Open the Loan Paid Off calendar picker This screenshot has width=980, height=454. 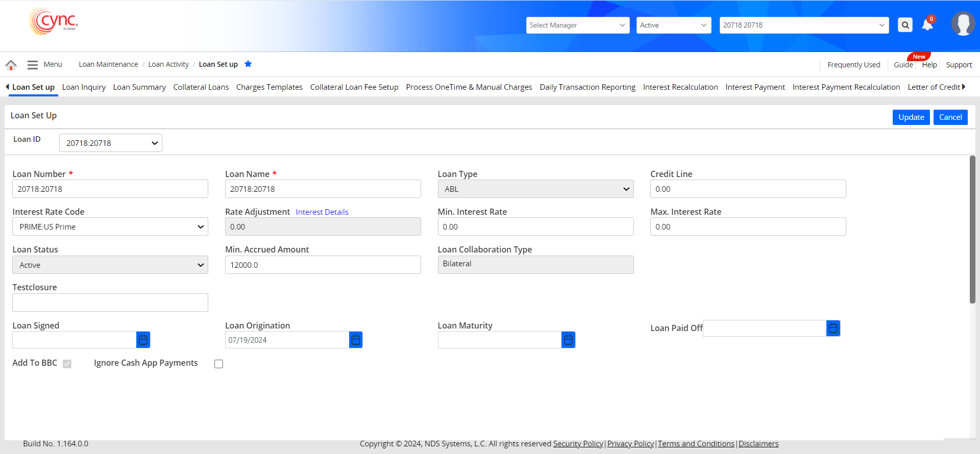pos(833,328)
